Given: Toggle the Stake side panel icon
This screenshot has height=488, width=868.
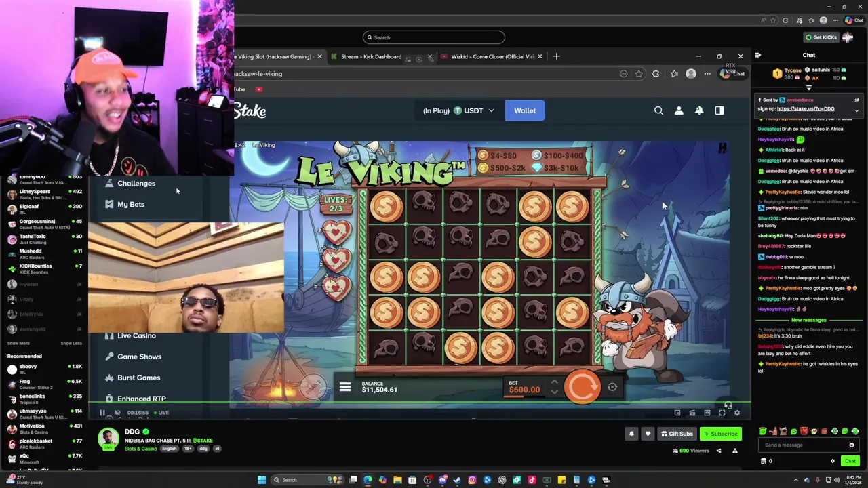Looking at the screenshot, I should tap(719, 110).
